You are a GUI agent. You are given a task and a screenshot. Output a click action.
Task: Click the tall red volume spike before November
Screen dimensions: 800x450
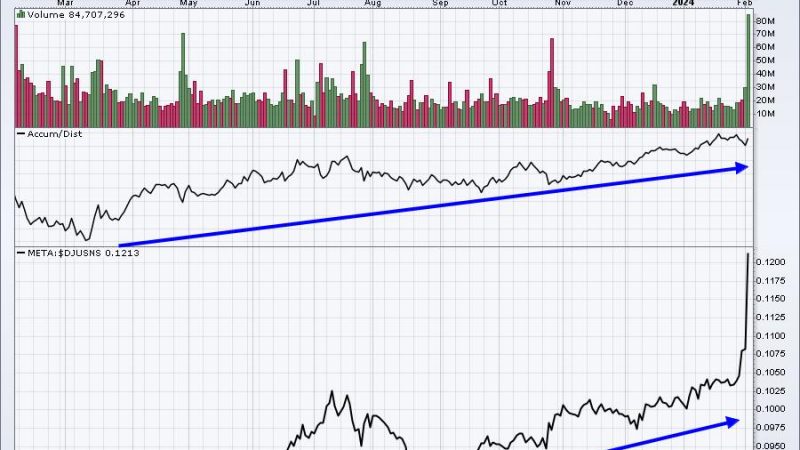tap(552, 83)
